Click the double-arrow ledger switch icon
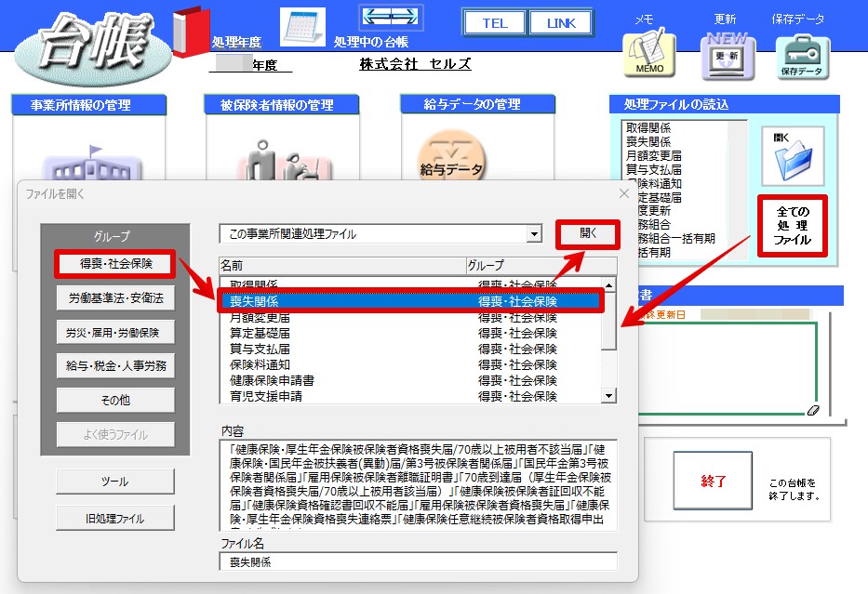This screenshot has height=594, width=868. point(391,17)
